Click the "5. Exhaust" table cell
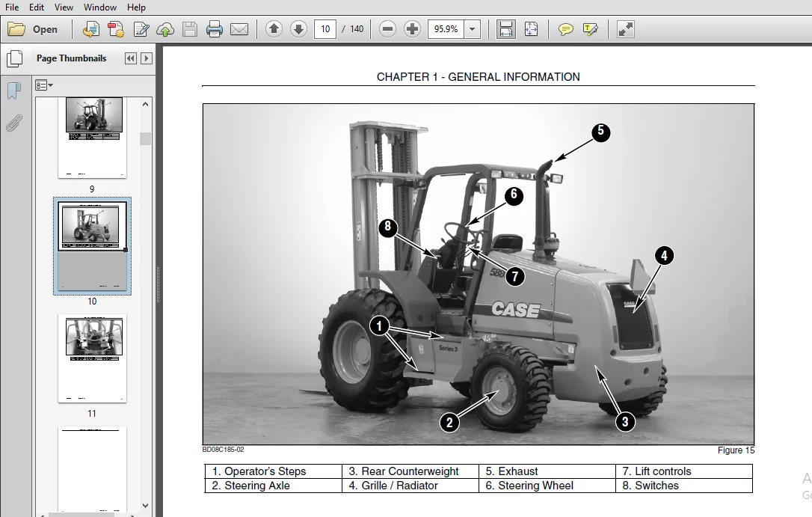Viewport: 812px width, 517px height. click(x=547, y=471)
